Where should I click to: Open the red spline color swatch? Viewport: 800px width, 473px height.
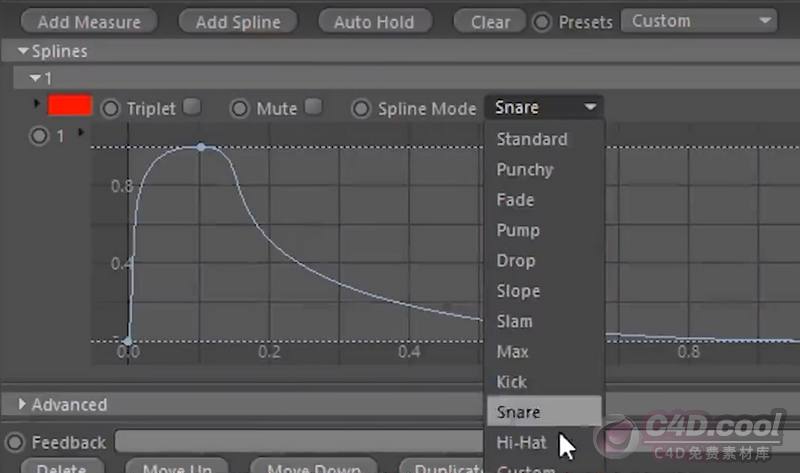click(70, 107)
